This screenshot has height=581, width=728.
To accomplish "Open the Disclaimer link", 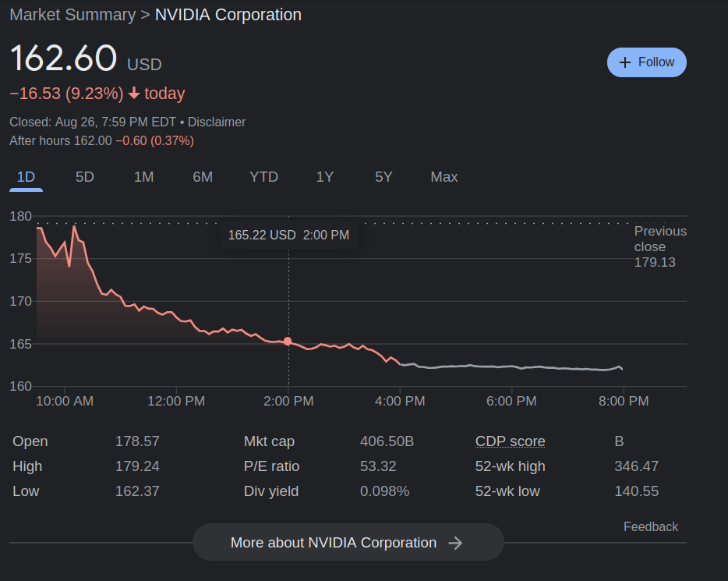I will [217, 122].
